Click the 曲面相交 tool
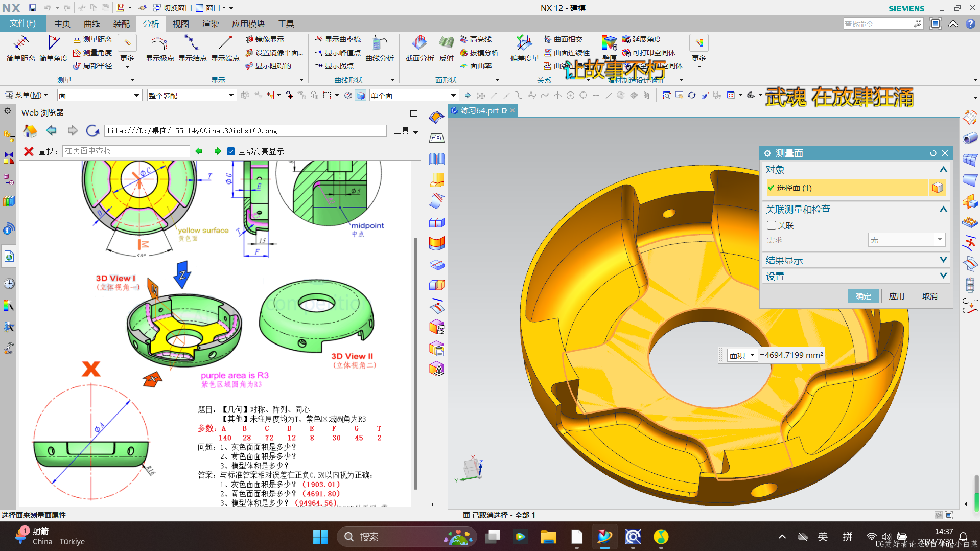980x551 pixels. click(563, 39)
